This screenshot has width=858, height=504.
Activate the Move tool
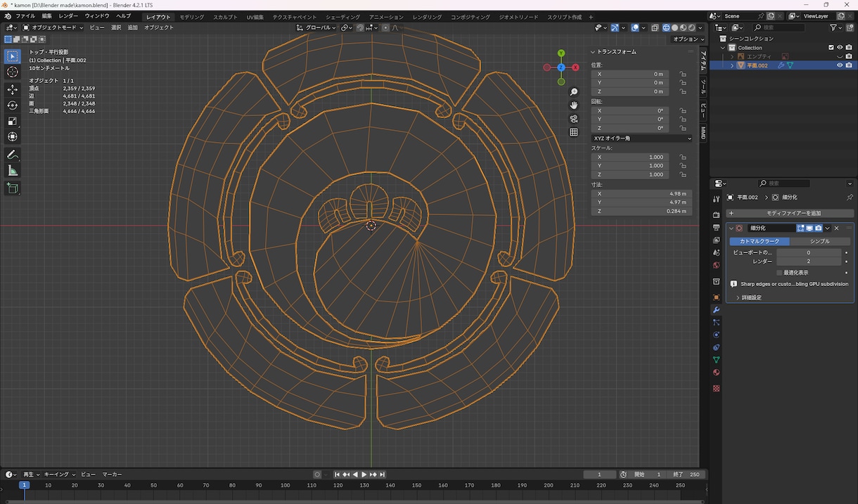coord(13,89)
